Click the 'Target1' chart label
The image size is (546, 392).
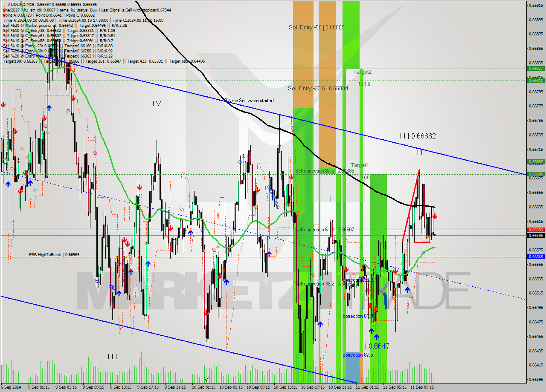click(360, 165)
